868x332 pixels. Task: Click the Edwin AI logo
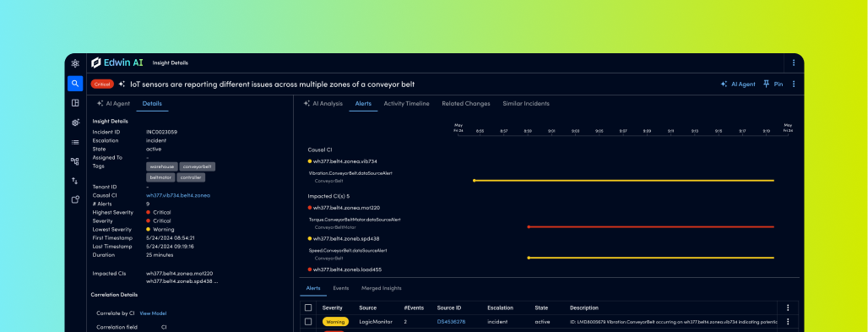tap(117, 63)
